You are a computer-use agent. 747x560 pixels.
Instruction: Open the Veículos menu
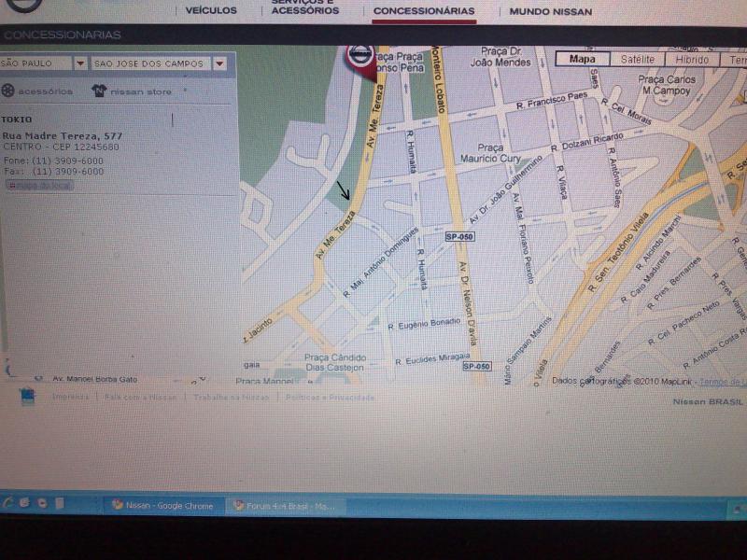tap(211, 10)
